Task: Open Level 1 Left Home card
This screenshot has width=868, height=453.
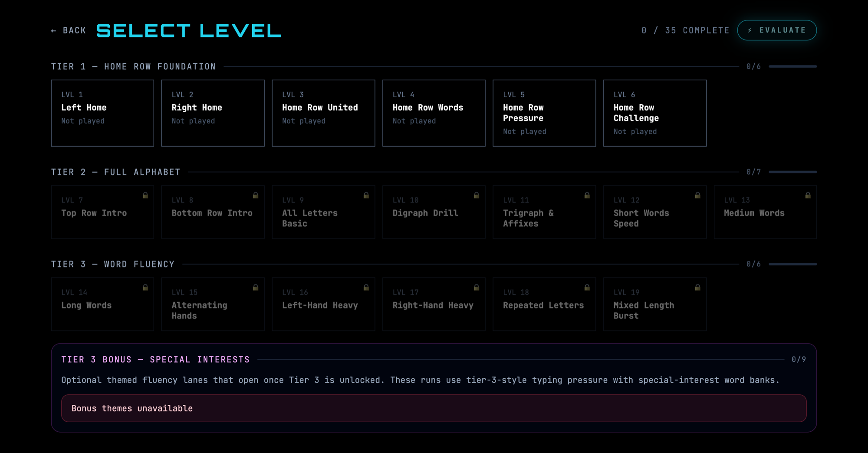Action: coord(102,113)
